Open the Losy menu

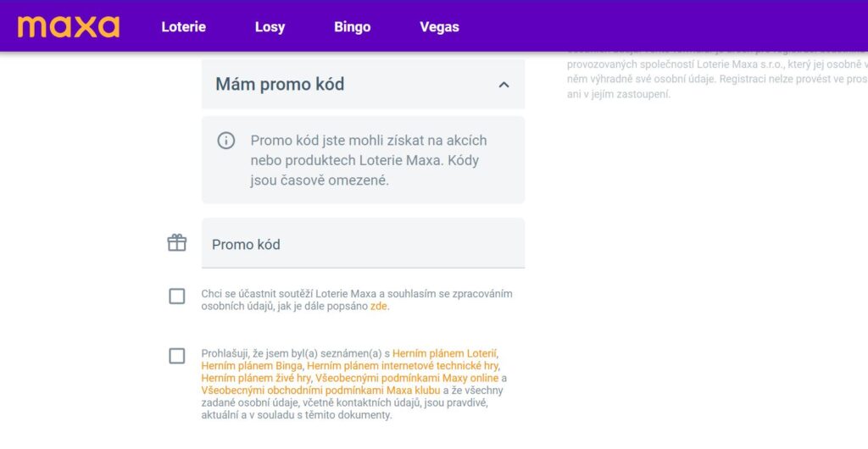point(270,26)
